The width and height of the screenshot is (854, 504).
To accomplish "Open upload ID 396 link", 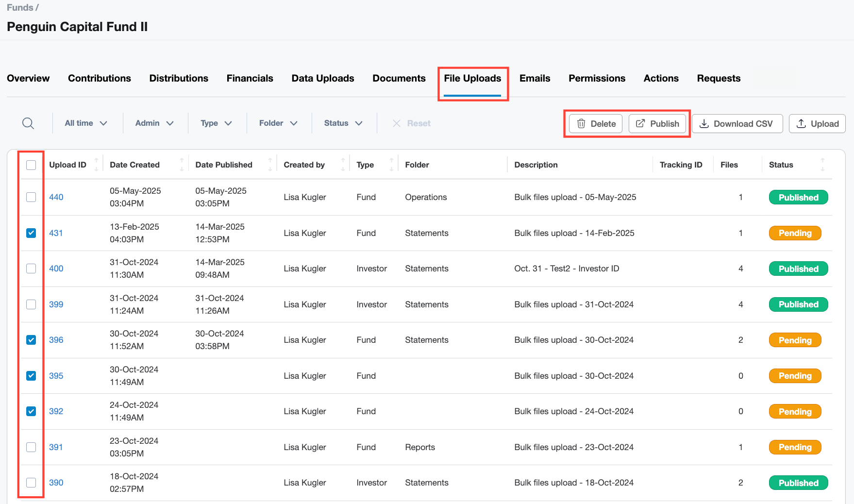I will click(56, 340).
